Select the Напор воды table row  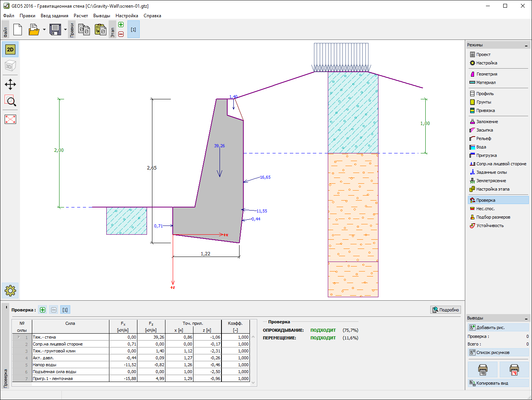coord(131,365)
